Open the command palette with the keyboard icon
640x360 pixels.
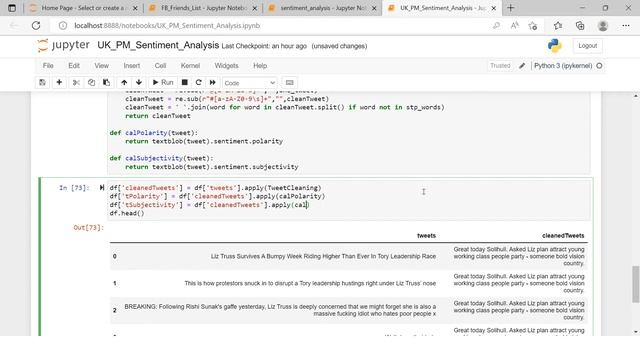[x=289, y=82]
